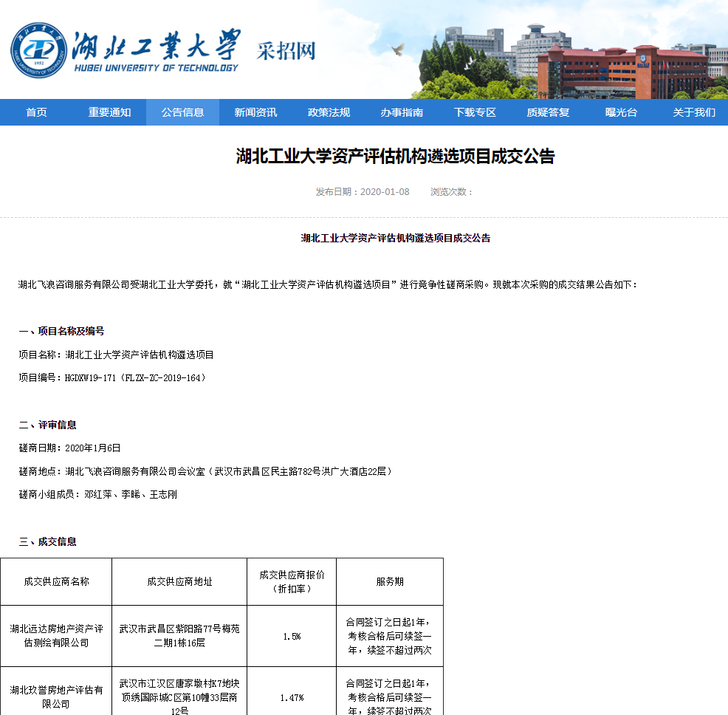The image size is (728, 715).
Task: Go to the 下载专区 section
Action: click(474, 110)
